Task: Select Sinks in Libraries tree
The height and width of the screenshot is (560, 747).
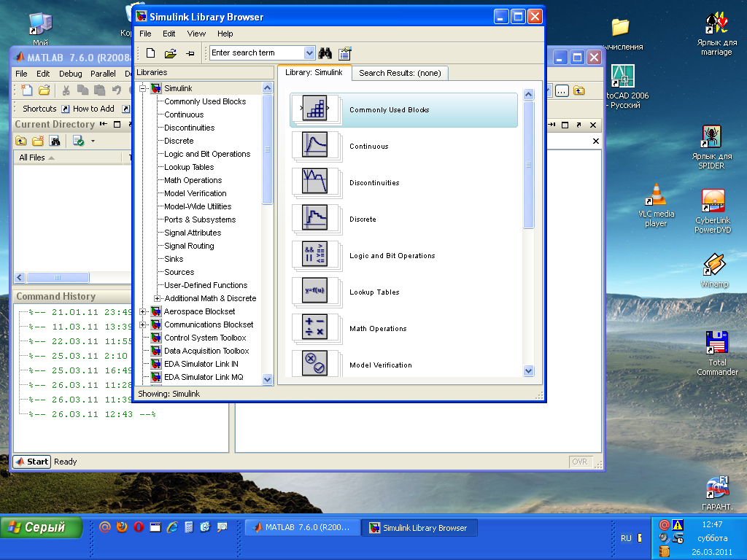Action: [x=174, y=259]
